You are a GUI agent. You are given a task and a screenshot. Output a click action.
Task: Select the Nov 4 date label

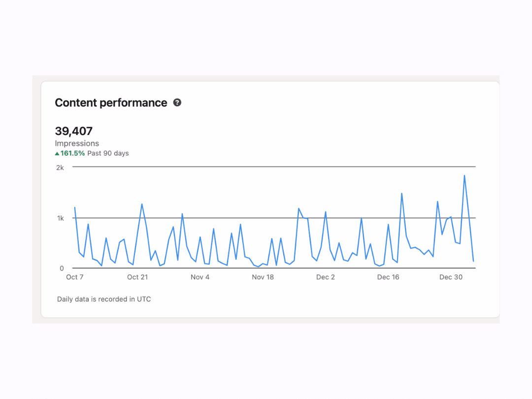(200, 277)
